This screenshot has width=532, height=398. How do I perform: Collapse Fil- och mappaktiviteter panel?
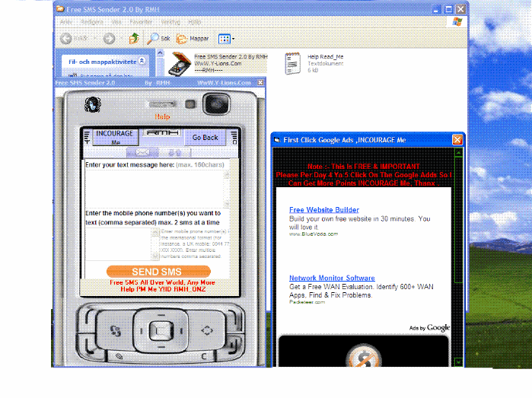142,61
